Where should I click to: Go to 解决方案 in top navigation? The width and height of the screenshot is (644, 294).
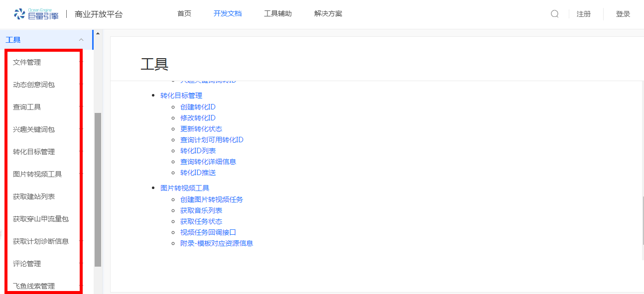click(x=328, y=14)
